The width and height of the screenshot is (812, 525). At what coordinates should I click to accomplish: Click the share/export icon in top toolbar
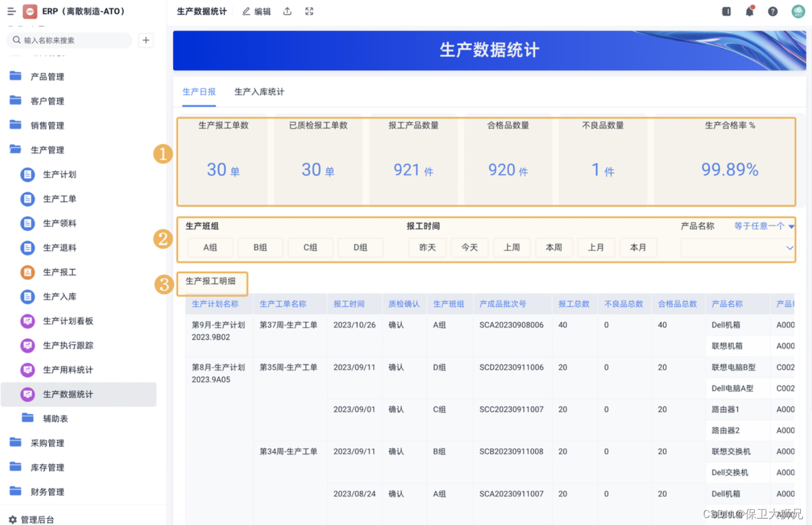tap(287, 11)
